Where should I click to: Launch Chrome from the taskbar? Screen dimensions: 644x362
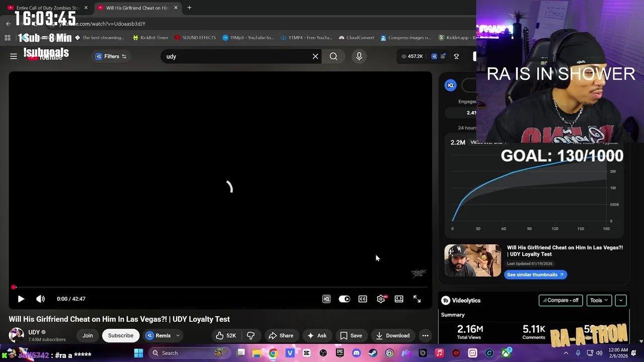tap(273, 353)
